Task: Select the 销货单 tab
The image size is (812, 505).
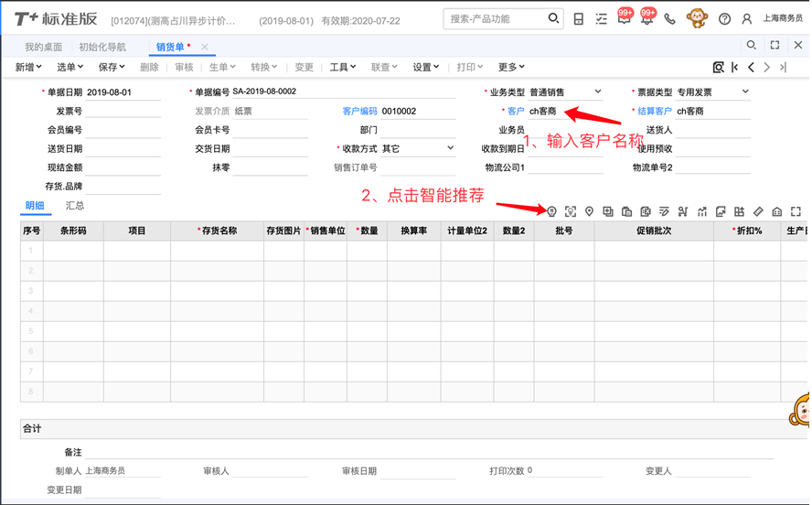Action: click(170, 48)
